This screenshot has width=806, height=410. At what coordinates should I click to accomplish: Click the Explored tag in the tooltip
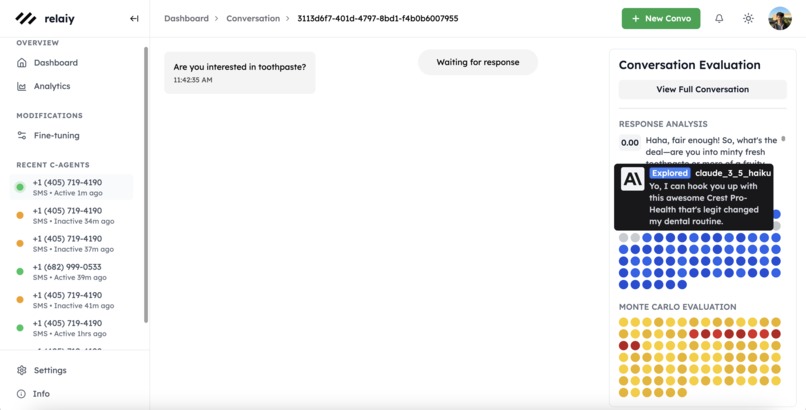point(670,173)
